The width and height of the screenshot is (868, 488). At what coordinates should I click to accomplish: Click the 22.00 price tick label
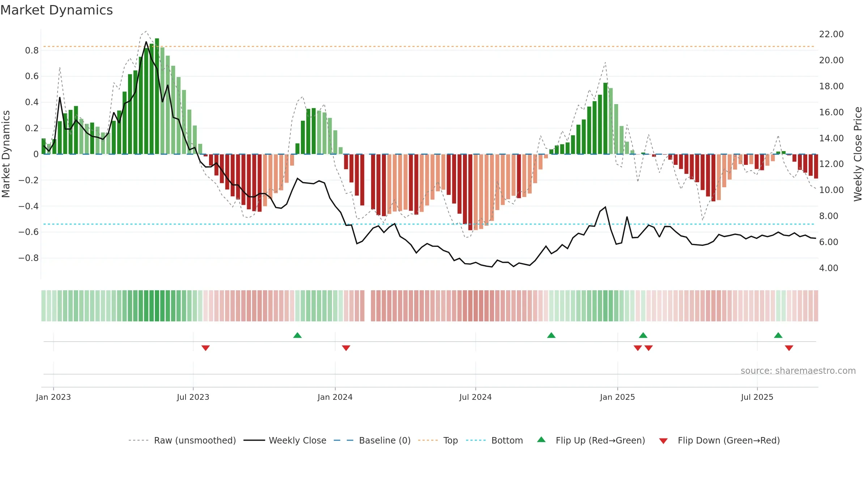831,34
